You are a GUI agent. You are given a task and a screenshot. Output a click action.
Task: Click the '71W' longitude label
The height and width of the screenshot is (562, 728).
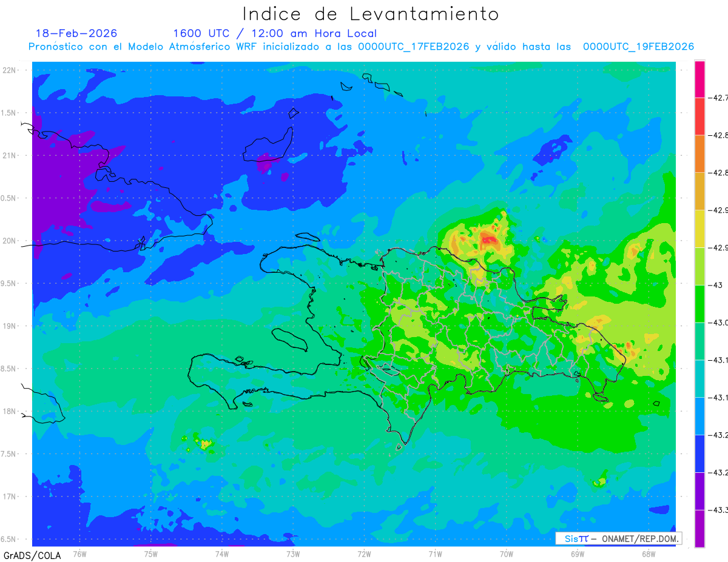coord(435,554)
